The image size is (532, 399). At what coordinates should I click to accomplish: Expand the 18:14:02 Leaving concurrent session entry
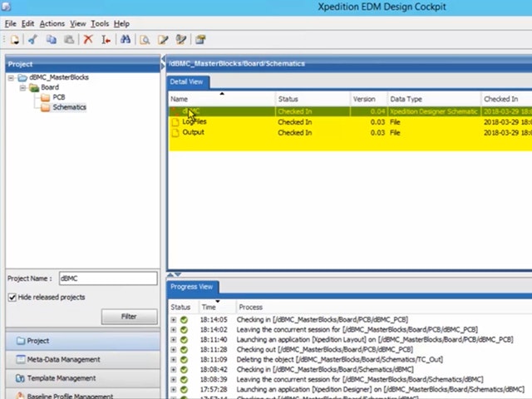[174, 329]
